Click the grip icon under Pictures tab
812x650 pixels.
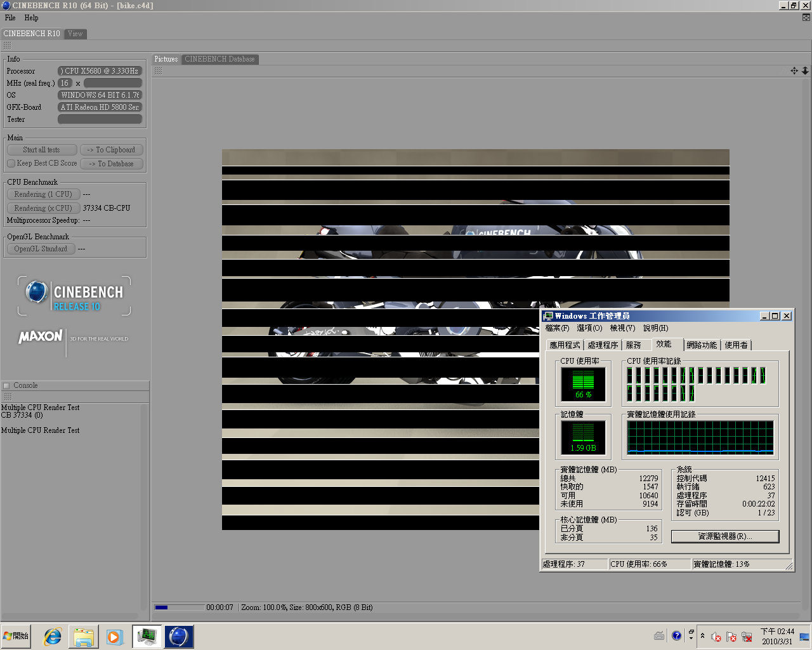pyautogui.click(x=158, y=70)
